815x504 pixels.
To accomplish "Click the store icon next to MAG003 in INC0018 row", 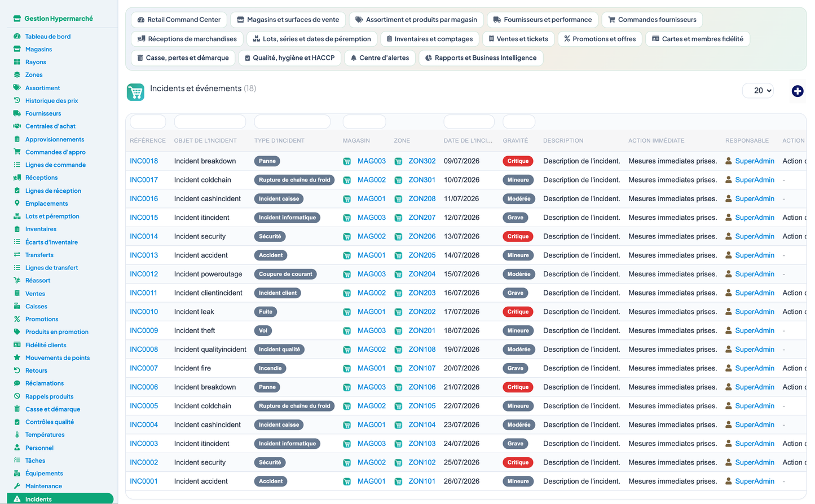I will (x=347, y=161).
